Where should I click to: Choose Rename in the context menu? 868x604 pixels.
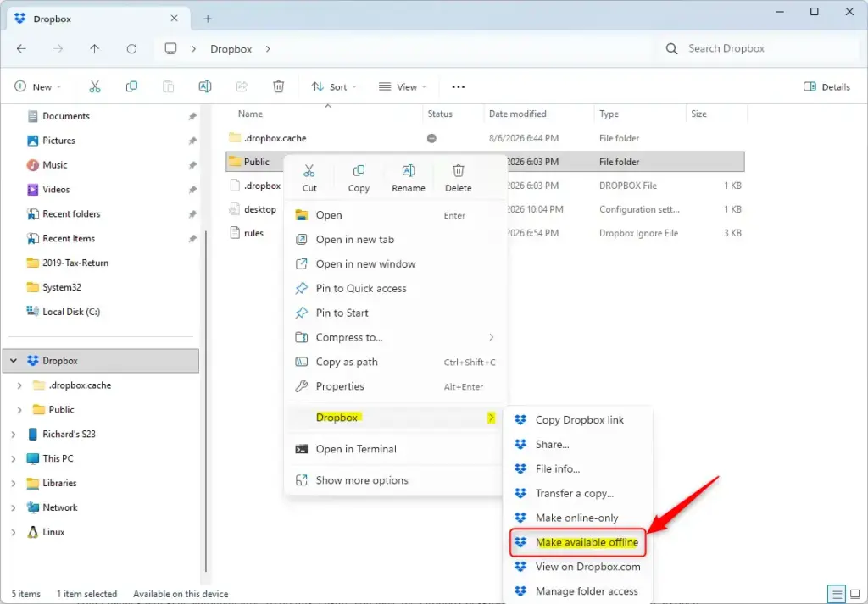409,178
